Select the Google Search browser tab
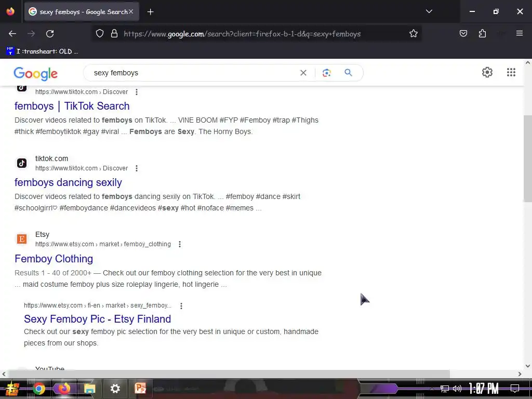 82,12
